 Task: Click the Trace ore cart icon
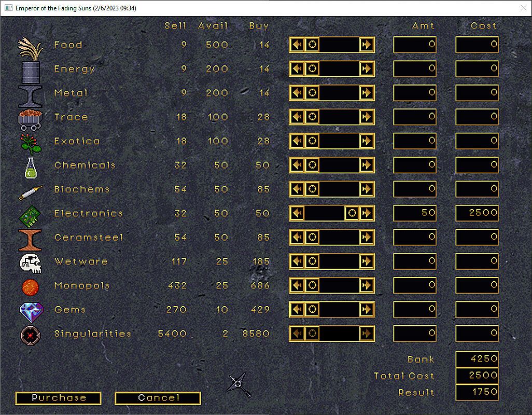click(31, 119)
